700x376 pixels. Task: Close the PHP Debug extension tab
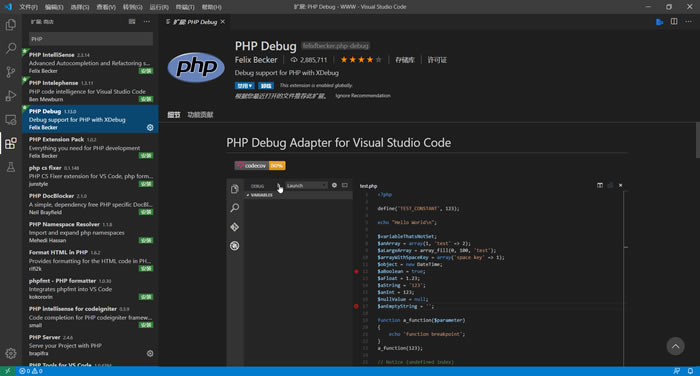point(223,21)
